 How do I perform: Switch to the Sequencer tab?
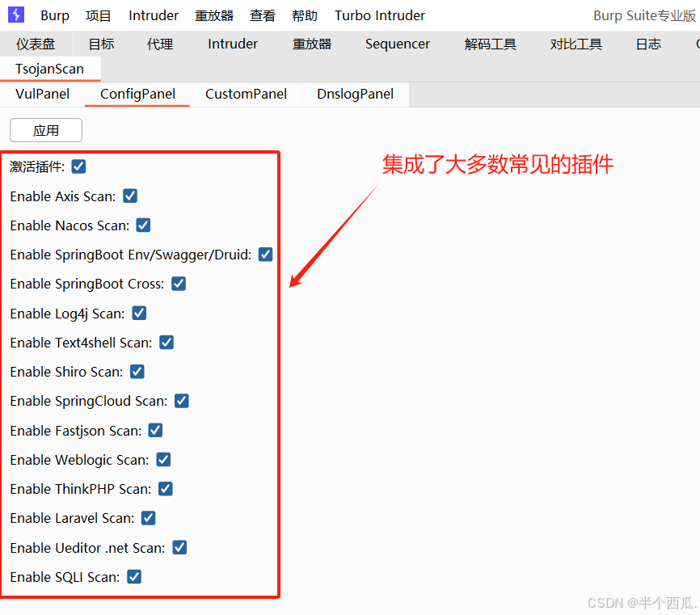(398, 44)
